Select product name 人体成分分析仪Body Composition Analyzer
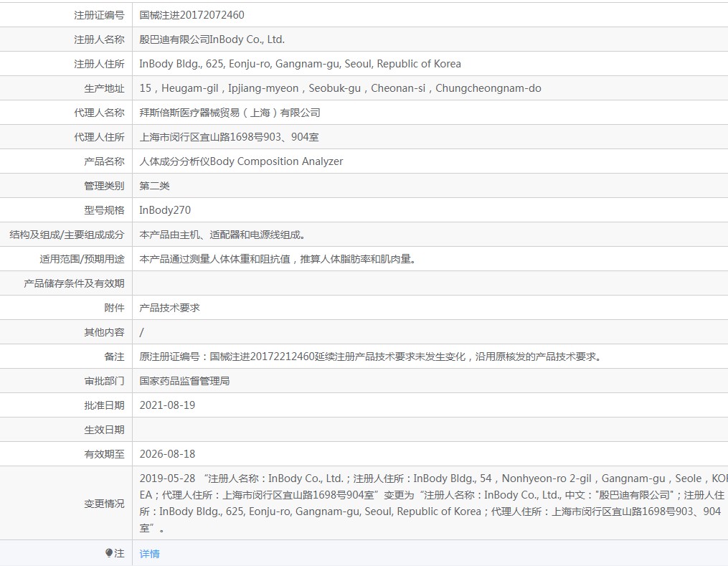The width and height of the screenshot is (728, 566). tap(241, 161)
